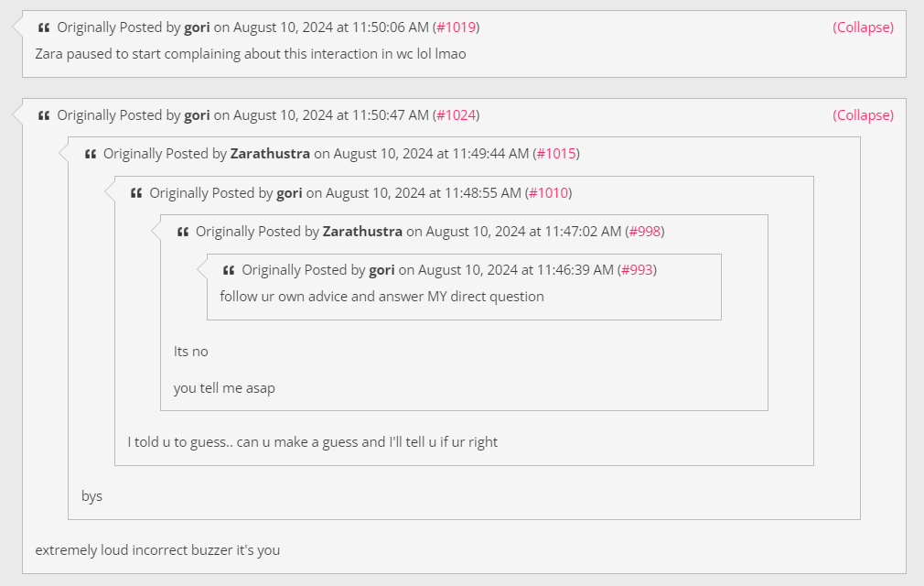Click quote icon on Zarathustra's #1015 quote
This screenshot has height=586, width=924.
[x=91, y=155]
